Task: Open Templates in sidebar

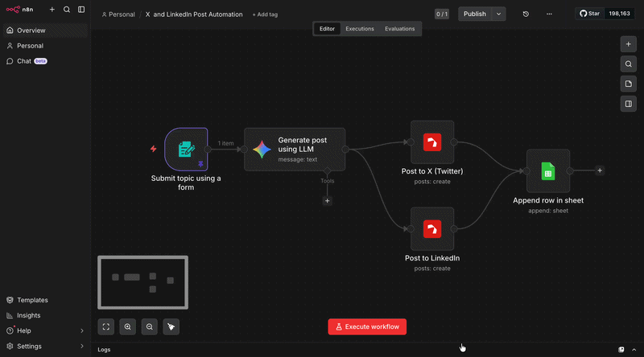Action: [45, 300]
